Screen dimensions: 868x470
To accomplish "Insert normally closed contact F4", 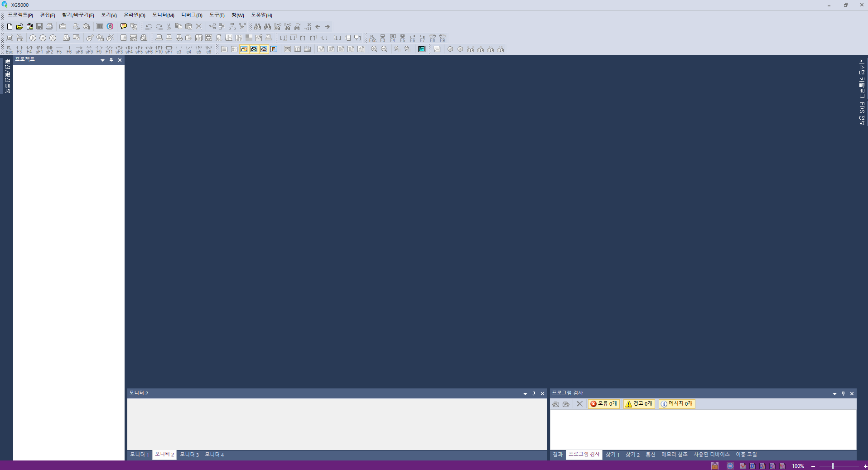I will pos(29,49).
